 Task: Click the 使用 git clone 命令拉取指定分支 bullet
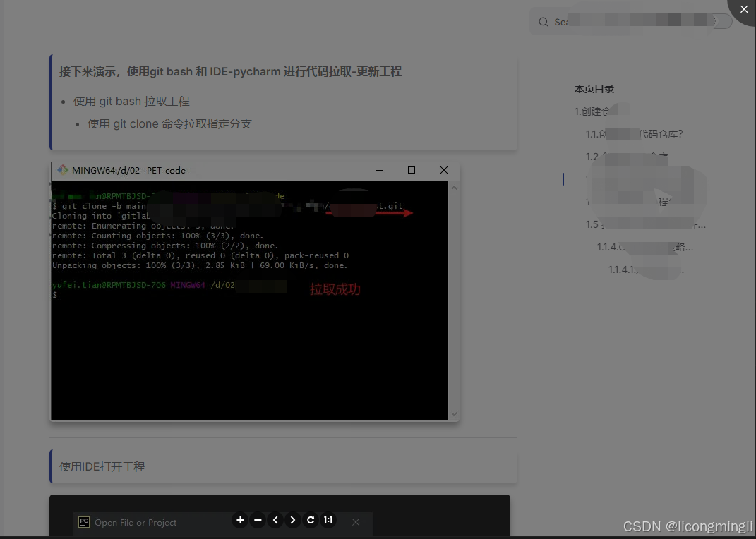tap(169, 123)
